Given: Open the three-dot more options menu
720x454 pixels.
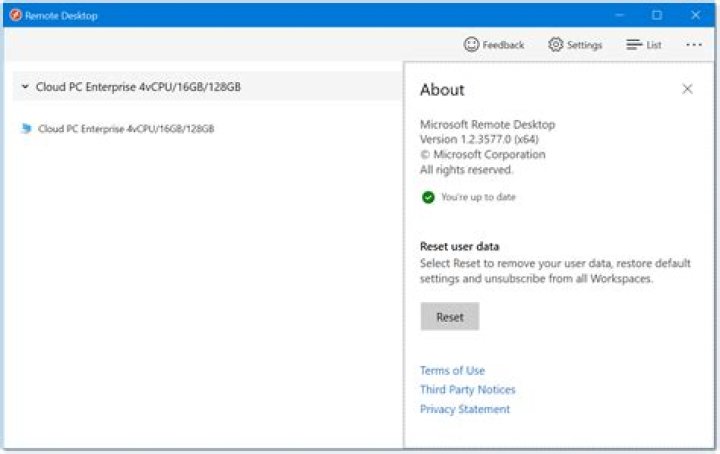Looking at the screenshot, I should coord(694,45).
